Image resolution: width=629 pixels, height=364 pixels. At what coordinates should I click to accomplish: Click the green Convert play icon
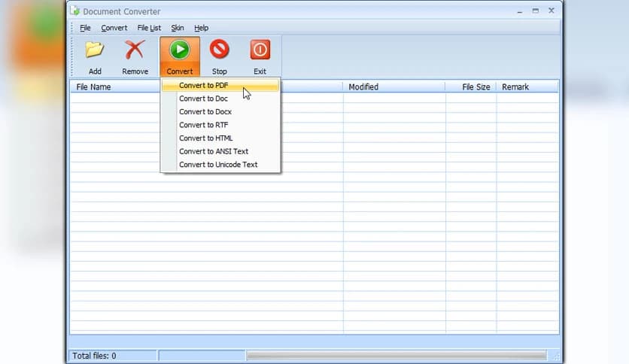coord(179,50)
